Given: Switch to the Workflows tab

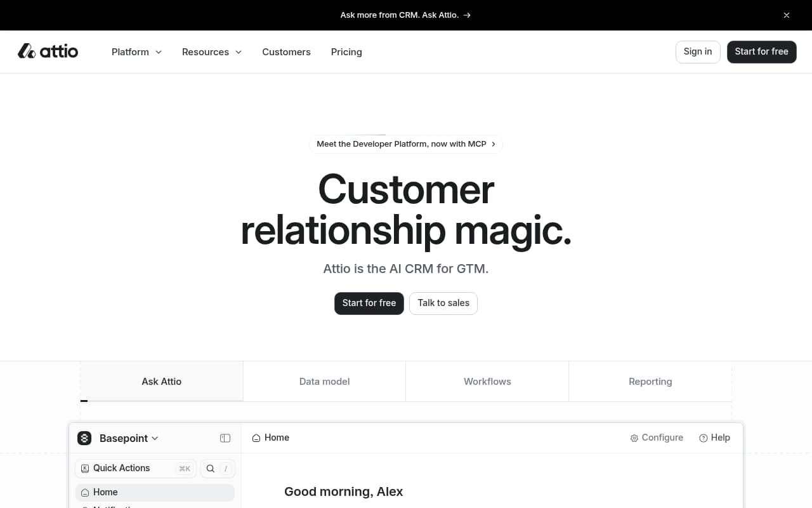Looking at the screenshot, I should pos(487,381).
